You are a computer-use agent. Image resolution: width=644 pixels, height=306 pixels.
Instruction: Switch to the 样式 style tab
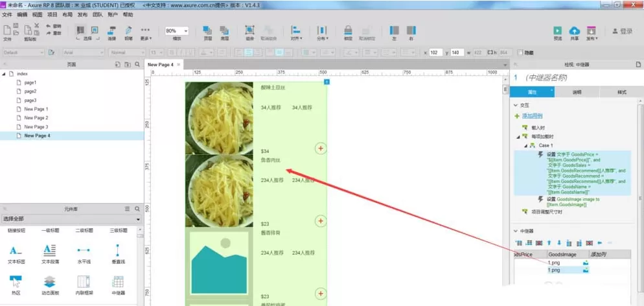[x=622, y=93]
